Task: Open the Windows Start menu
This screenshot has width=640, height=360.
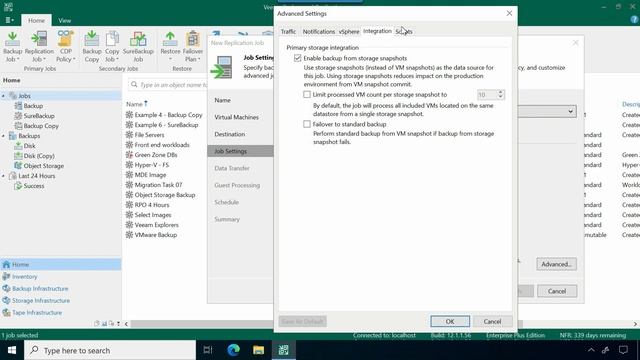Action: click(x=11, y=350)
